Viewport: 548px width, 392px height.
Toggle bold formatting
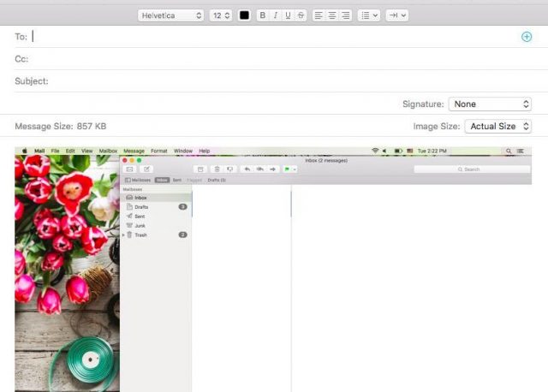tap(263, 15)
